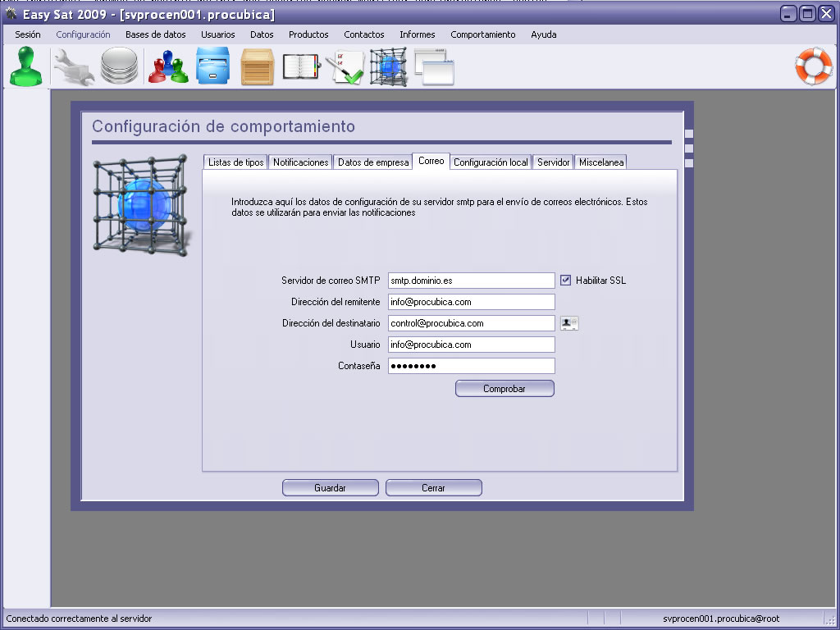Click the Servidor de correo SMTP field
The height and width of the screenshot is (630, 840).
pos(472,281)
